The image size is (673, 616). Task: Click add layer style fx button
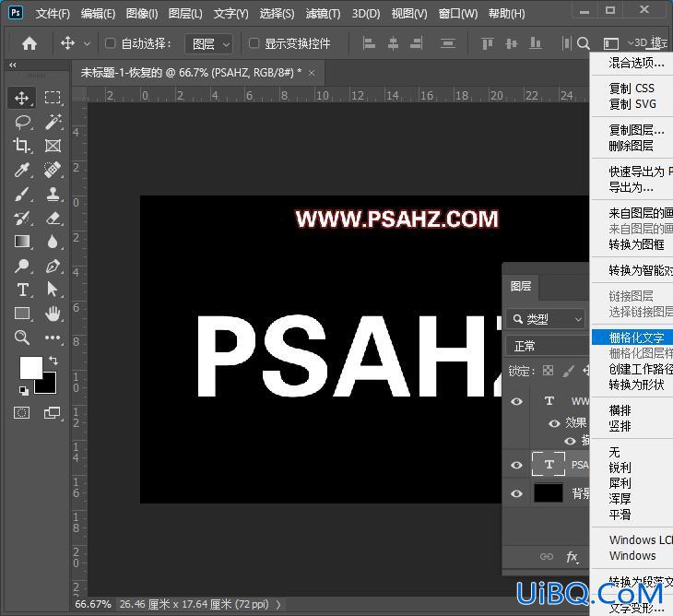[572, 557]
